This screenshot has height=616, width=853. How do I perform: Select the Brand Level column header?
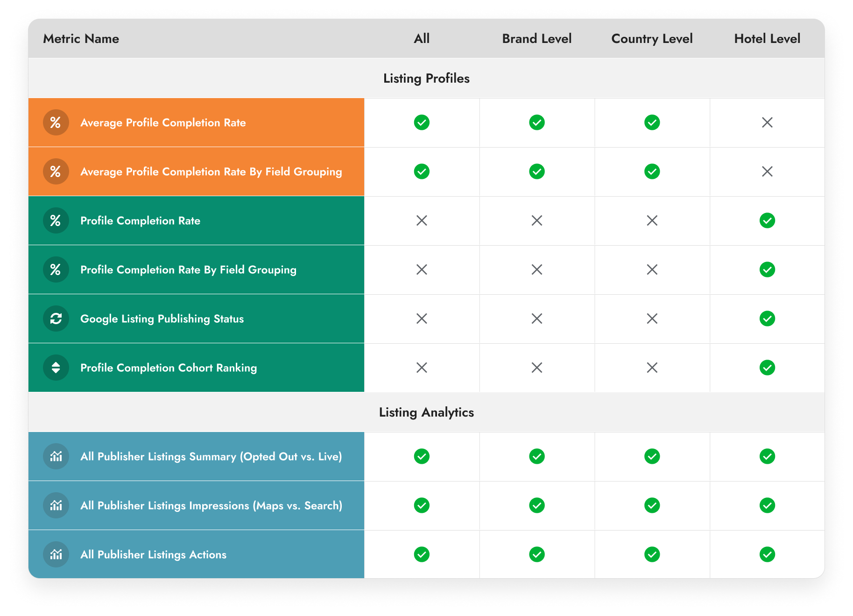(537, 39)
